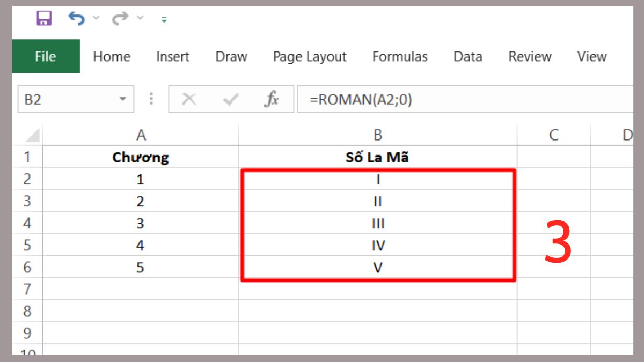Click the Page Layout tab label
Viewport: 644px width, 362px height.
pos(310,56)
